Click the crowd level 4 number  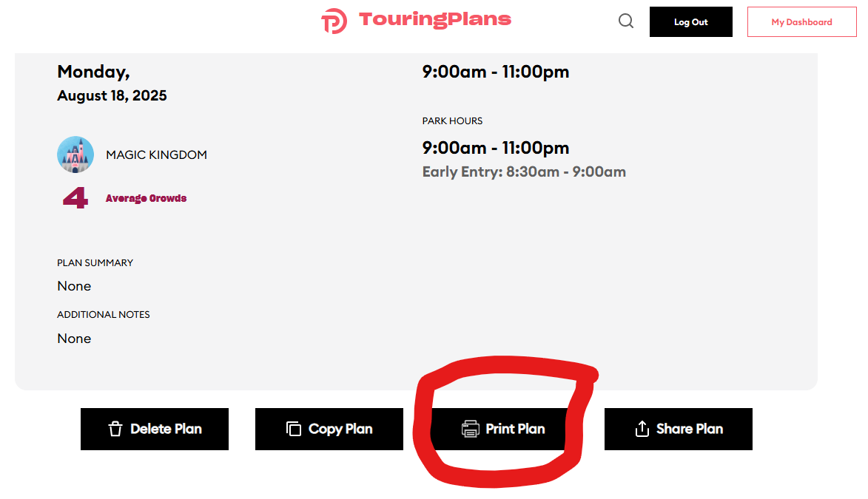[x=75, y=198]
